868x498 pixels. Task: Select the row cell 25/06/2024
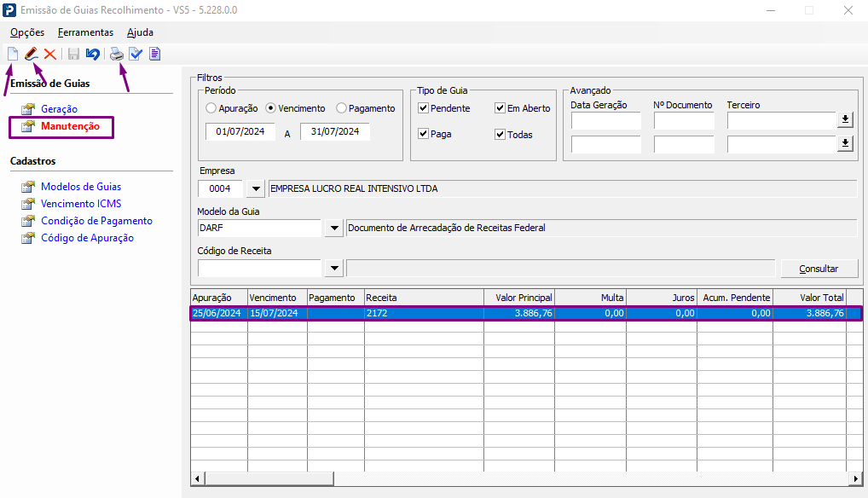pos(218,313)
